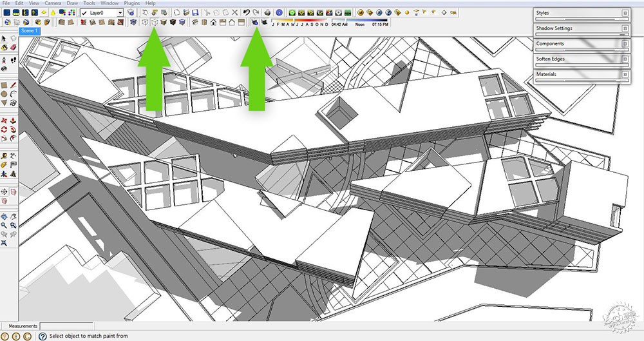Viewport: 644px width, 341px height.
Task: Click the Undo arrow icon
Action: [x=247, y=13]
